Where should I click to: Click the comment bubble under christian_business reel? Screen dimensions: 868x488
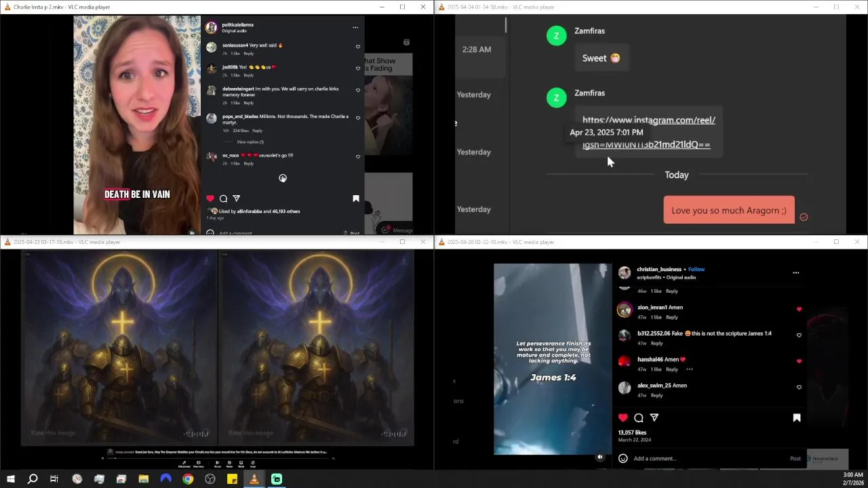pos(639,418)
